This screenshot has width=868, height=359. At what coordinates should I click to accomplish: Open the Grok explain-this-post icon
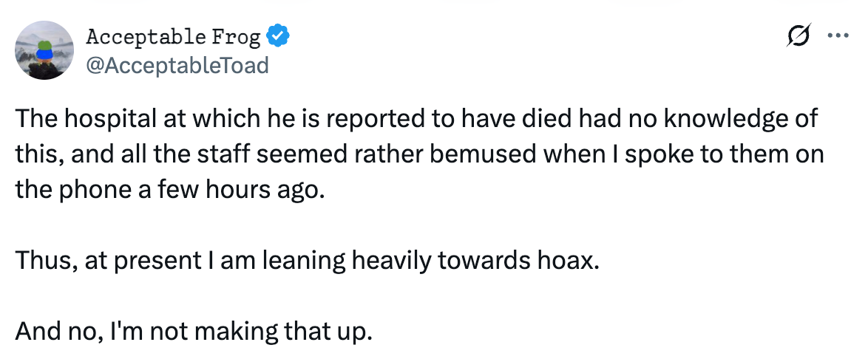pyautogui.click(x=799, y=35)
